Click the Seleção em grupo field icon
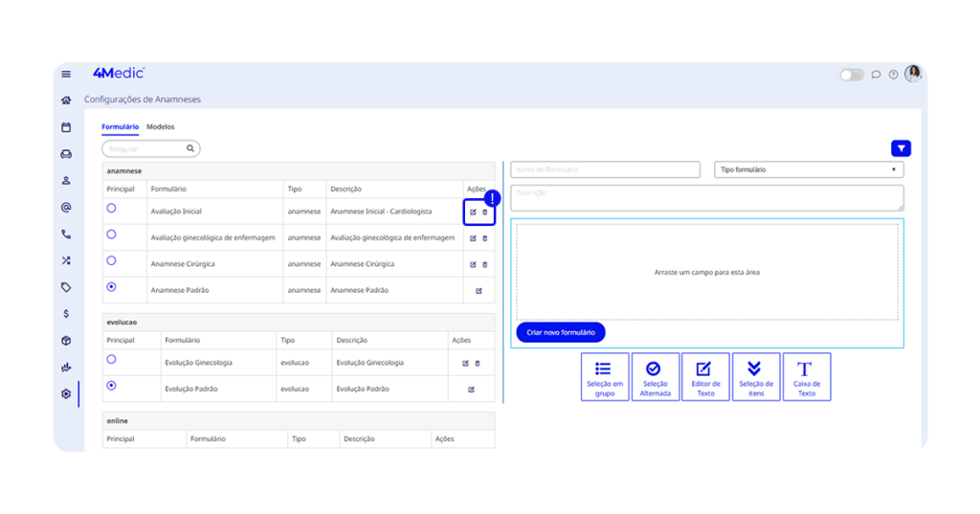This screenshot has height=514, width=980. coord(604,376)
